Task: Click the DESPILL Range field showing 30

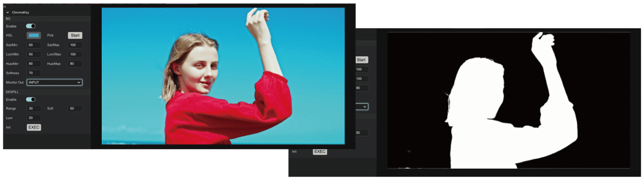Action: [34, 109]
